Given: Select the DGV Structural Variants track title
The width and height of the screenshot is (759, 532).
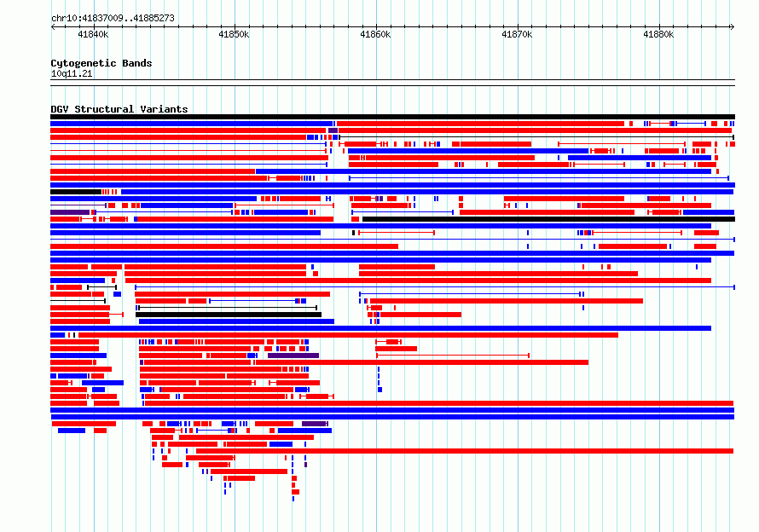Looking at the screenshot, I should pos(119,109).
